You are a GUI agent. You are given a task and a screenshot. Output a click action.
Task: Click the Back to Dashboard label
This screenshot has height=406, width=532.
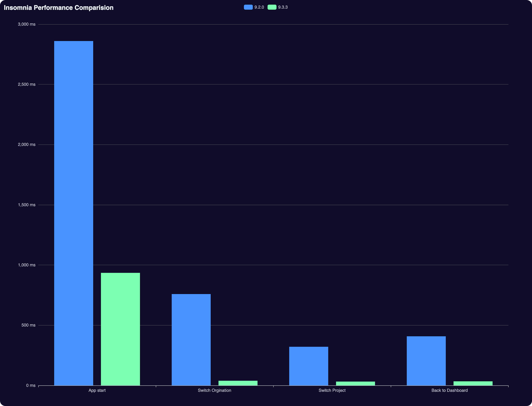(449, 390)
